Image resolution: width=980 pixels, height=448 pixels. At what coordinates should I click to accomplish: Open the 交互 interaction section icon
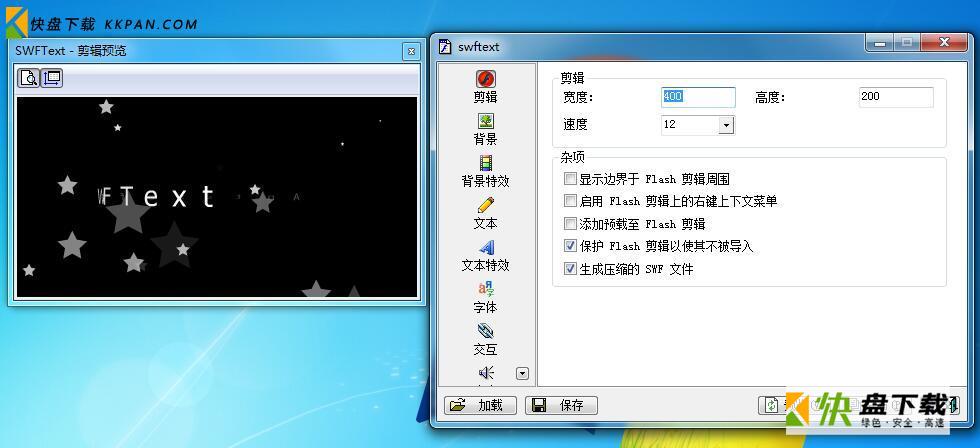click(x=486, y=331)
